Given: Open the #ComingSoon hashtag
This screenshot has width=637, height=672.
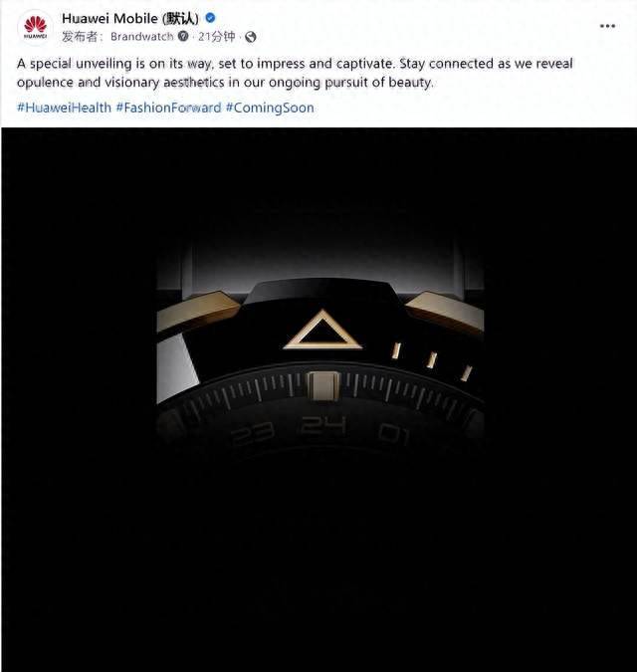Looking at the screenshot, I should [x=270, y=108].
